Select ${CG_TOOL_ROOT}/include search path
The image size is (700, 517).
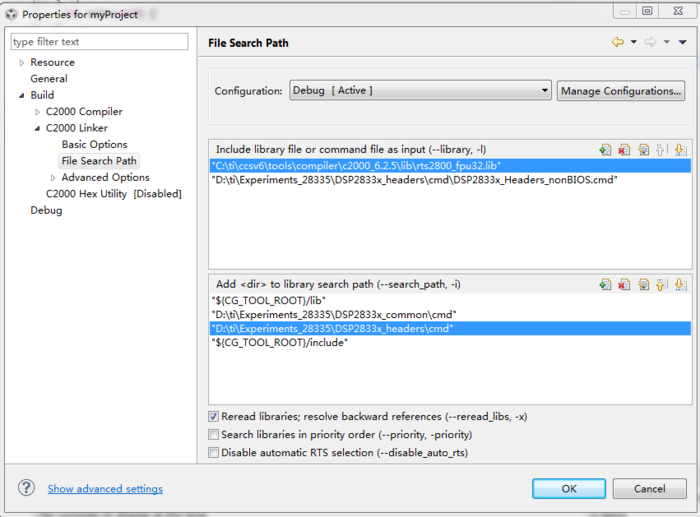point(450,343)
